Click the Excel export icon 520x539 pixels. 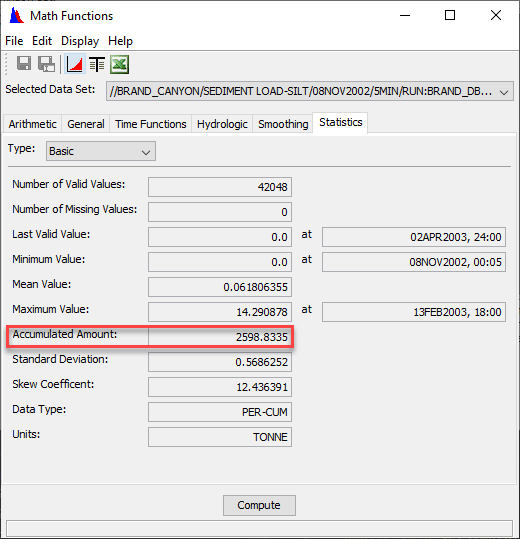click(119, 64)
